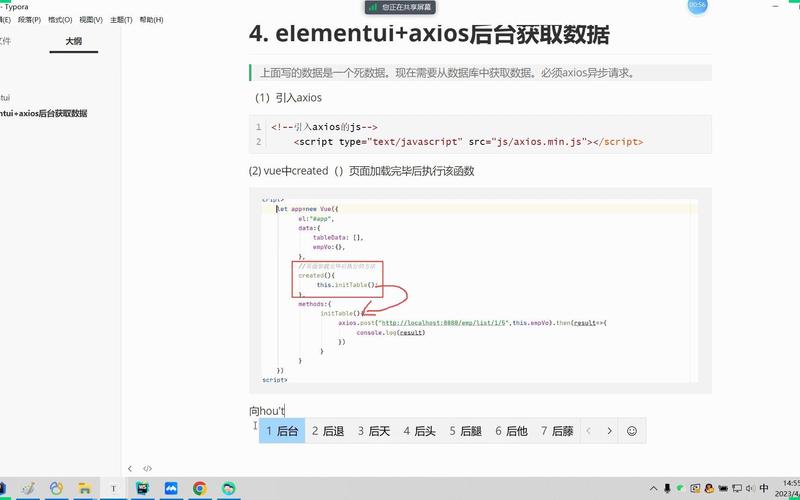Click the microphone tray icon
The height and width of the screenshot is (500, 800).
point(667,489)
